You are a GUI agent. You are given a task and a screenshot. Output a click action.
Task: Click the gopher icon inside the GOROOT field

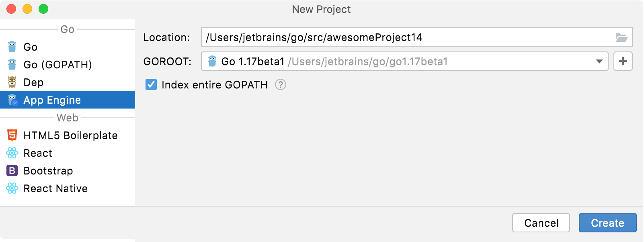click(x=212, y=61)
